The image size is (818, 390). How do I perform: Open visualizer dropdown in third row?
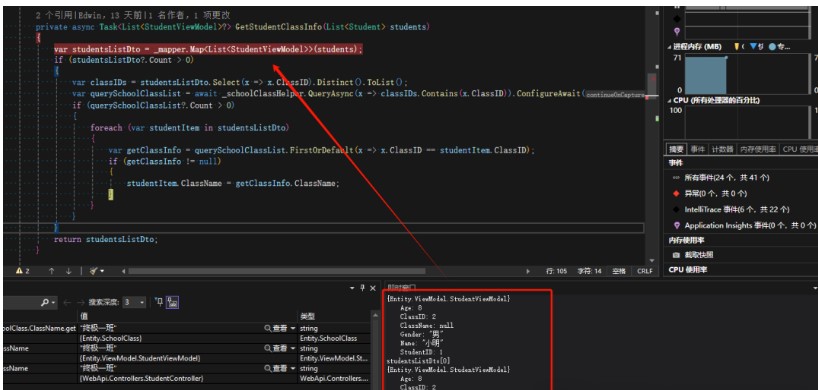[x=293, y=349]
